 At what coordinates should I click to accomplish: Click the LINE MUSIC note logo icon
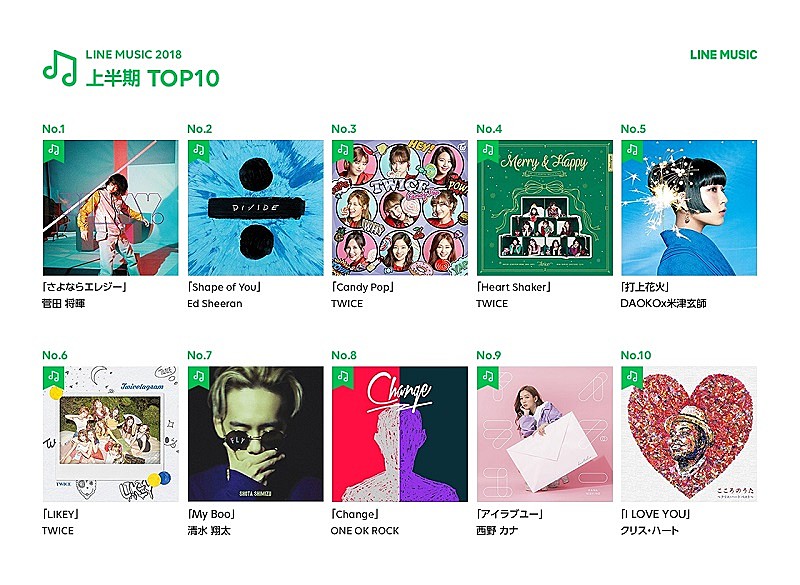tap(60, 67)
